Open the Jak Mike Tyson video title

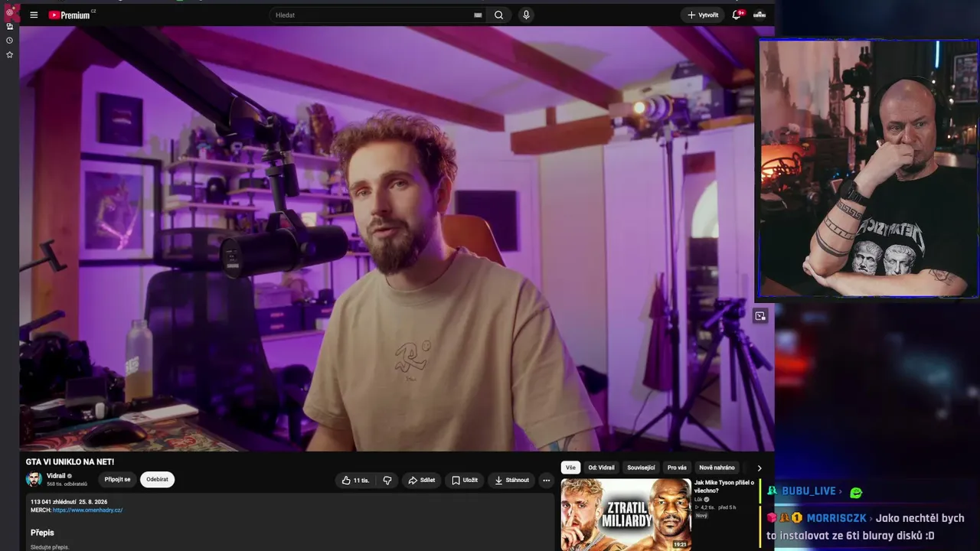click(724, 486)
